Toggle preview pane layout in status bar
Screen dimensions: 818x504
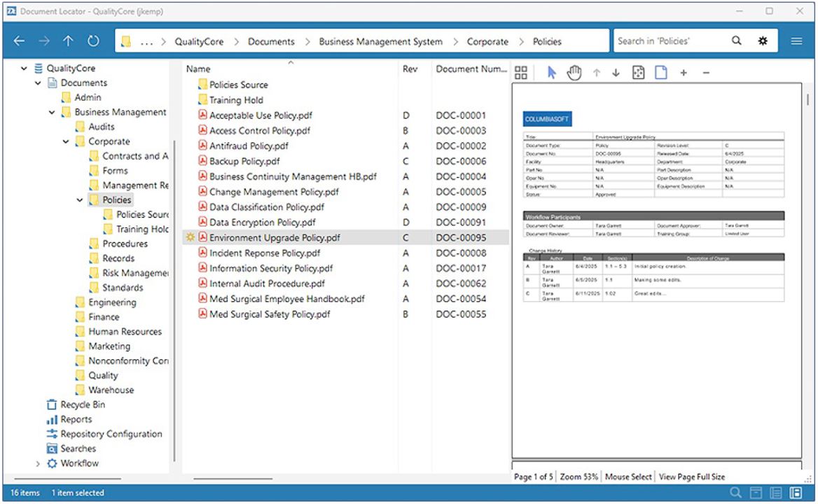(795, 493)
